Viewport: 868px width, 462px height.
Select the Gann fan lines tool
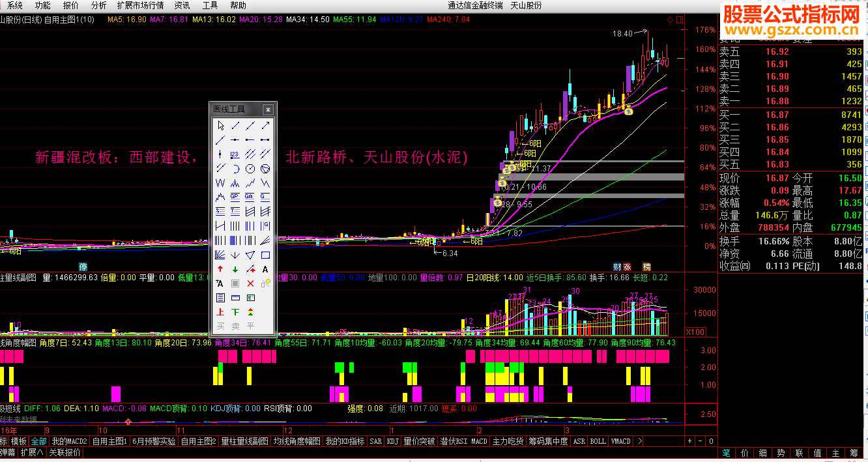click(x=221, y=255)
